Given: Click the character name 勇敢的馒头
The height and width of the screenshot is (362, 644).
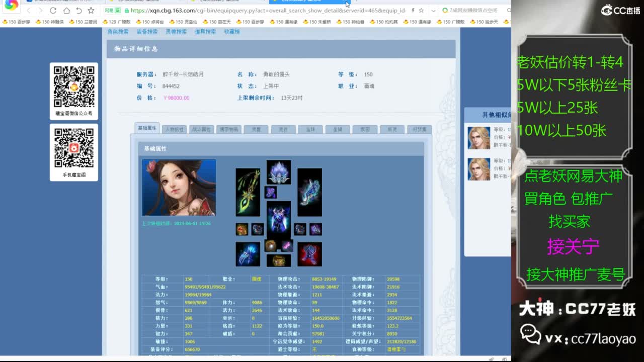Looking at the screenshot, I should [x=276, y=74].
